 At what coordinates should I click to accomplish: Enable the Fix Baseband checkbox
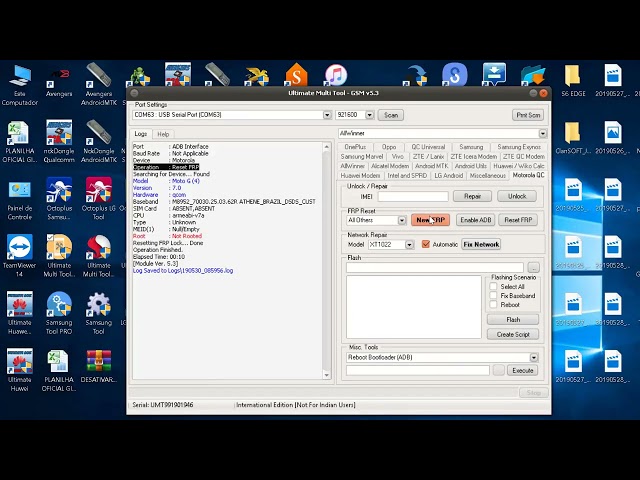pyautogui.click(x=493, y=295)
